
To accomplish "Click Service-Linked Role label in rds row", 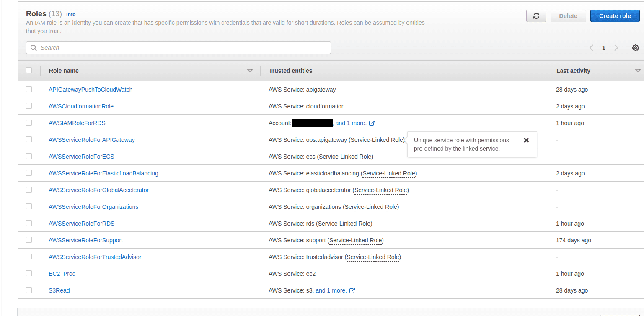I will coord(344,224).
